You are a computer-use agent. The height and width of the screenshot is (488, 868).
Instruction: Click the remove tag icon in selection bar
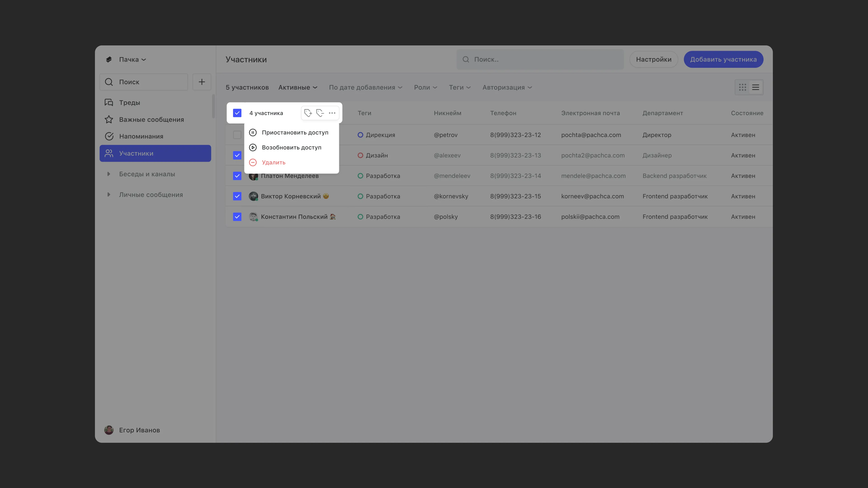click(x=320, y=113)
